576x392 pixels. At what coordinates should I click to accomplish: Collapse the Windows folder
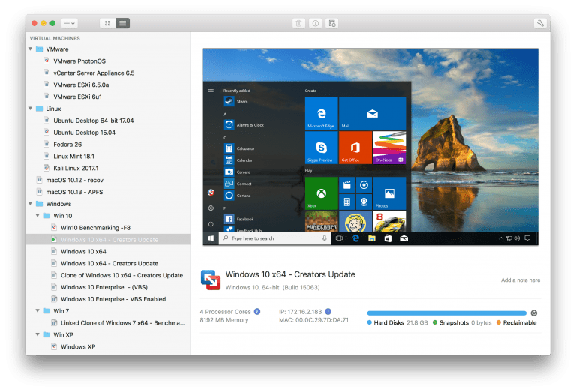(31, 204)
